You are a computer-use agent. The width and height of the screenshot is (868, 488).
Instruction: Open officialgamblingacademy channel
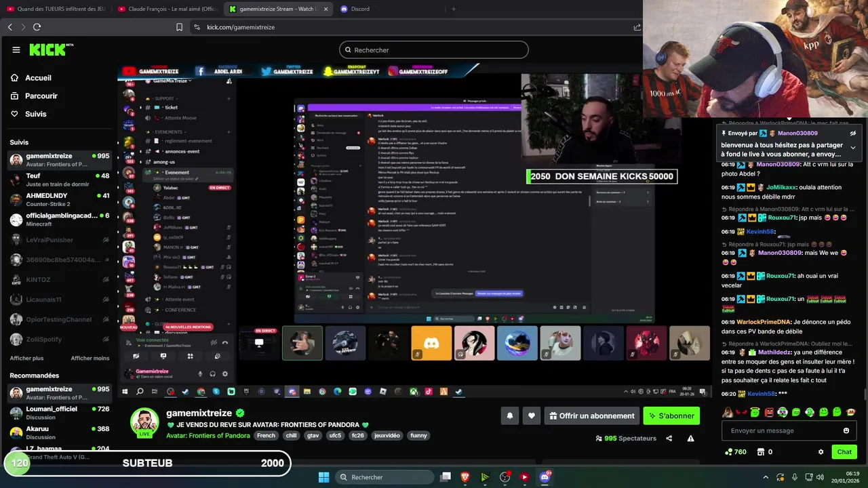(59, 220)
